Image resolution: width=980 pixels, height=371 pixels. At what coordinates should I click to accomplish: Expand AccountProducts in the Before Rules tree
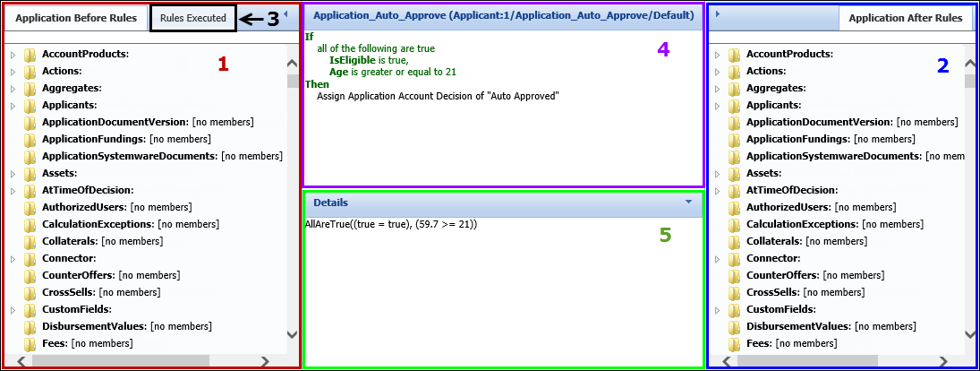tap(13, 55)
